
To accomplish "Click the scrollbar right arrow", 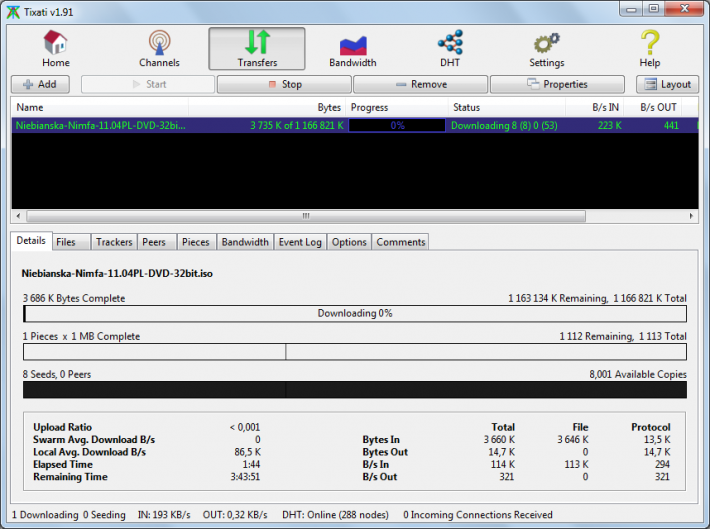I will [x=691, y=216].
